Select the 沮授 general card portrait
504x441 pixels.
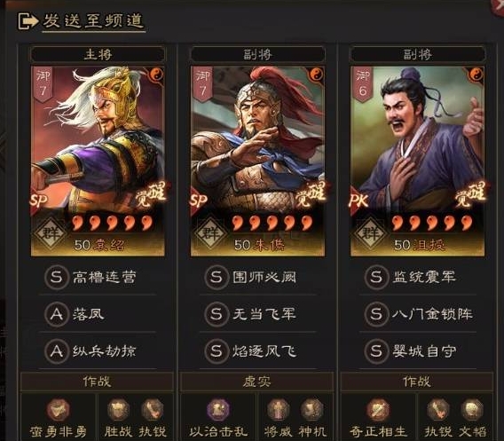pyautogui.click(x=417, y=161)
